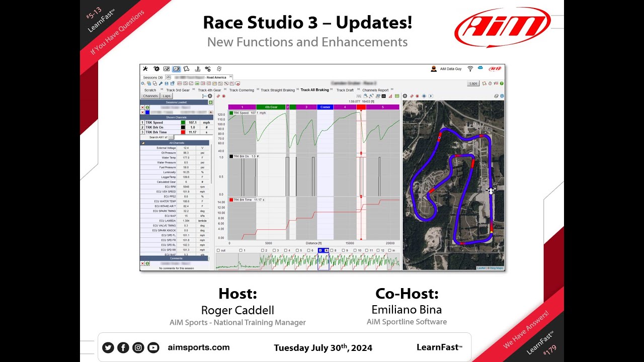This screenshot has width=644, height=362.
Task: Toggle the 'out' lap checkbox
Action: tap(218, 250)
